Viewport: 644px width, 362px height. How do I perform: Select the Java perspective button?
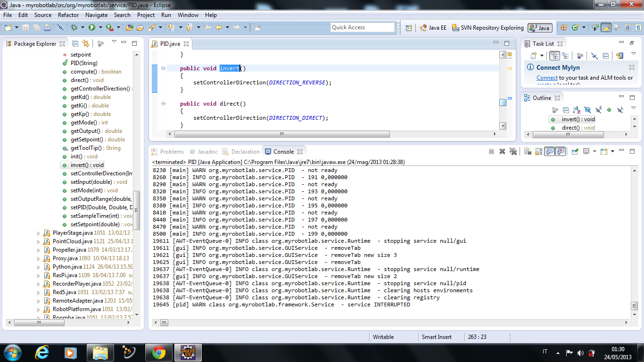540,28
